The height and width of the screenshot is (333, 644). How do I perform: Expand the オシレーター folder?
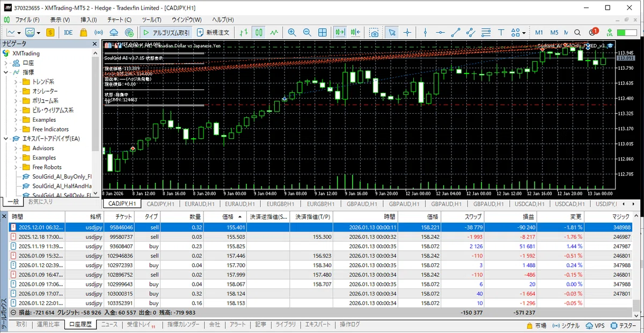[16, 91]
